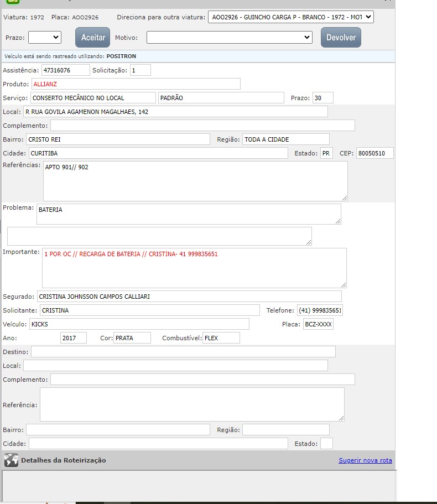Click the Serviço field CONSERTO MECÂNICO NO LOCAL
This screenshot has height=504, width=437.
click(93, 98)
